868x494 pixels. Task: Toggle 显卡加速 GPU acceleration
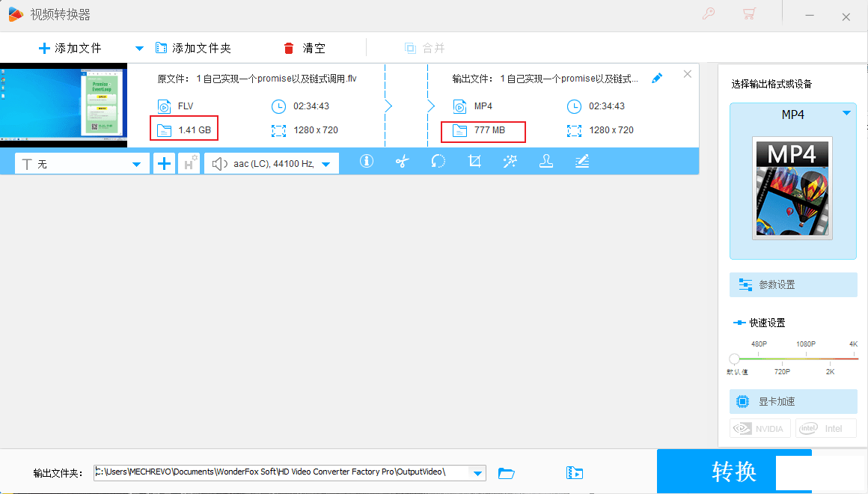tap(793, 401)
